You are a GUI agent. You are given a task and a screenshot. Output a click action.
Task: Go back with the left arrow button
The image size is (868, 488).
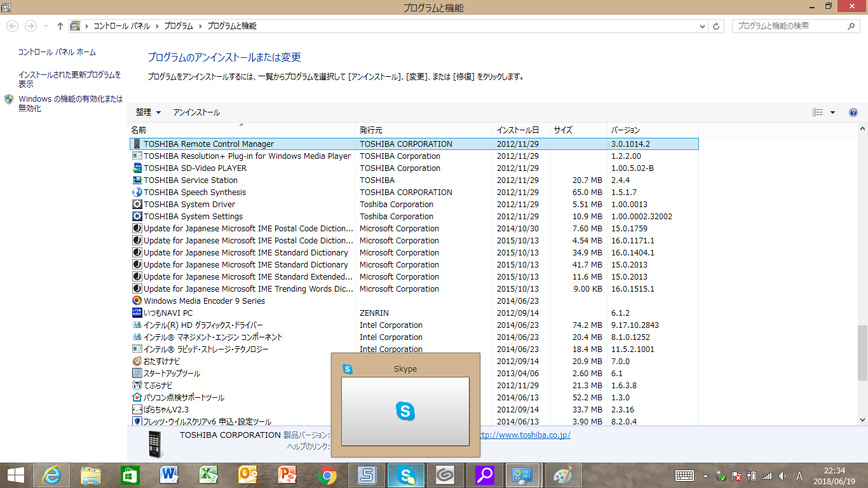click(13, 26)
